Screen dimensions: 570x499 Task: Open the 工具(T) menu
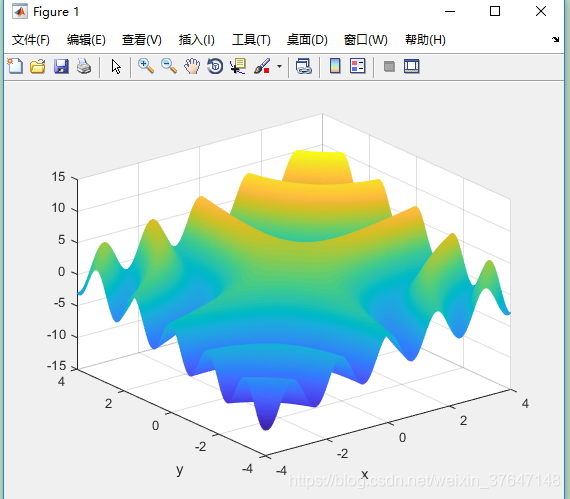pyautogui.click(x=251, y=40)
